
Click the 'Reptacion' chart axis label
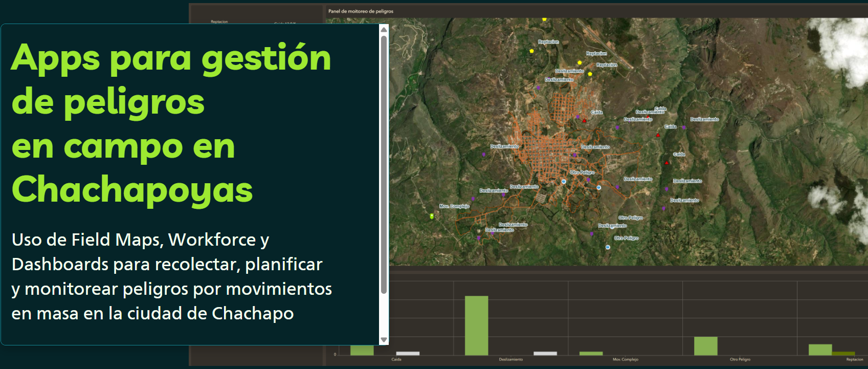854,360
